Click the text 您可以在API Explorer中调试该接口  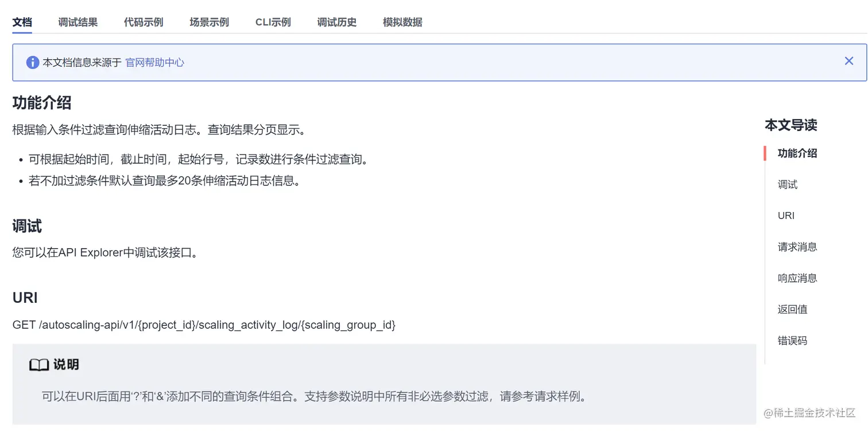(106, 252)
